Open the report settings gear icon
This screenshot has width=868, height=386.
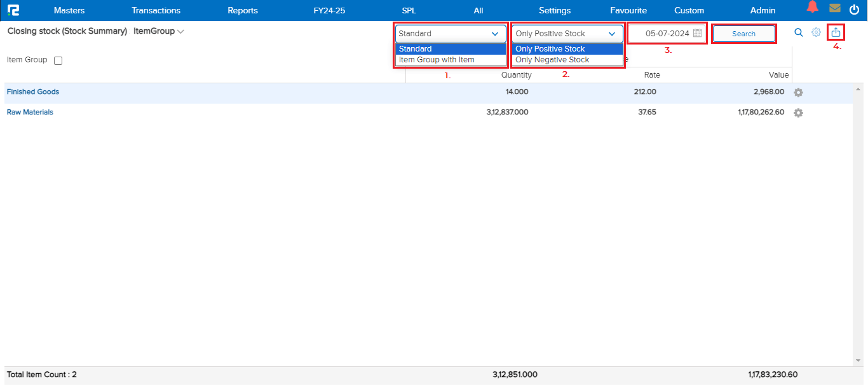click(816, 32)
